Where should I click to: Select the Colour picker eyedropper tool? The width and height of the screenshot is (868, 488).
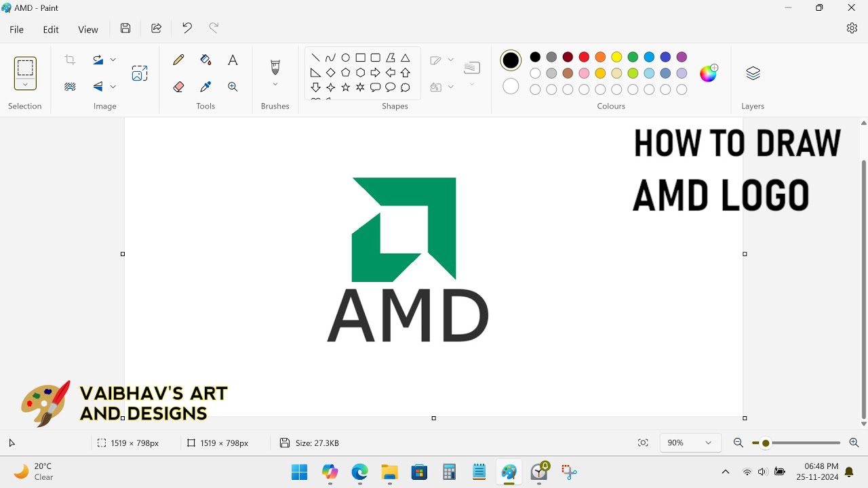click(205, 87)
